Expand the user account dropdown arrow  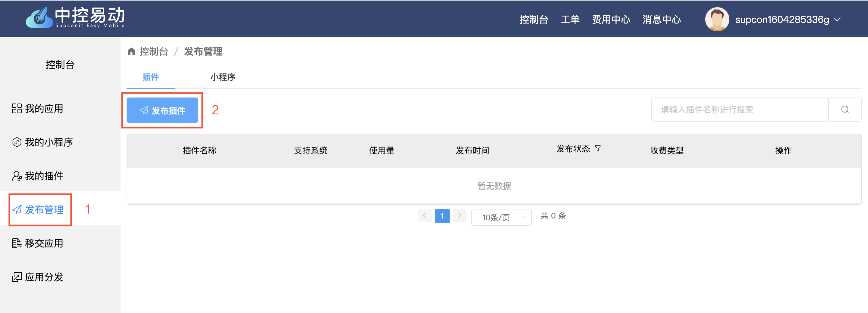[x=837, y=20]
